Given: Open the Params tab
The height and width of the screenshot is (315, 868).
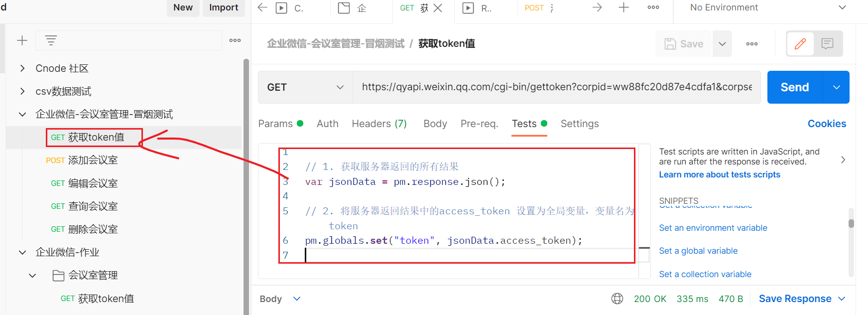Looking at the screenshot, I should point(280,124).
